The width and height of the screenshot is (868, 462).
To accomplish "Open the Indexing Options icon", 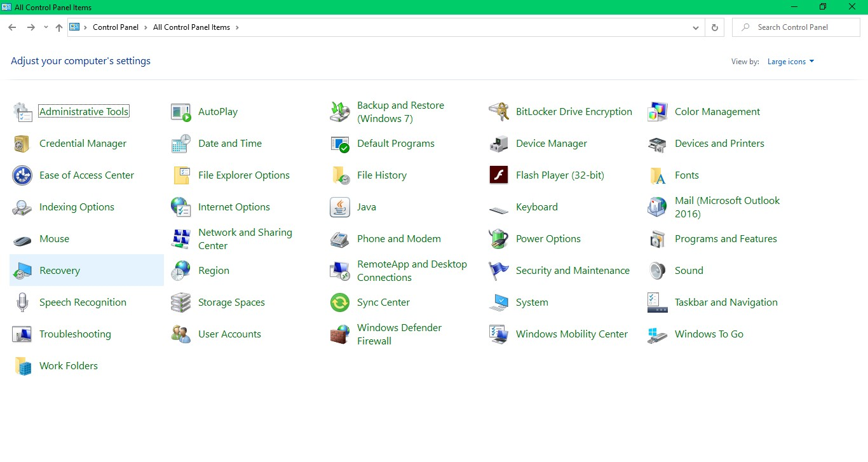I will (x=22, y=207).
